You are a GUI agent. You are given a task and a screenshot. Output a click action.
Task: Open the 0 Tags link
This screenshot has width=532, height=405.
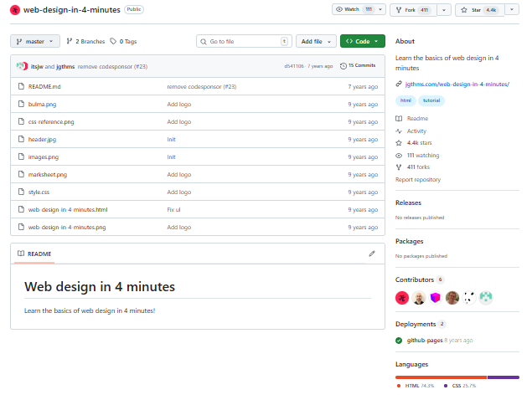(x=123, y=41)
